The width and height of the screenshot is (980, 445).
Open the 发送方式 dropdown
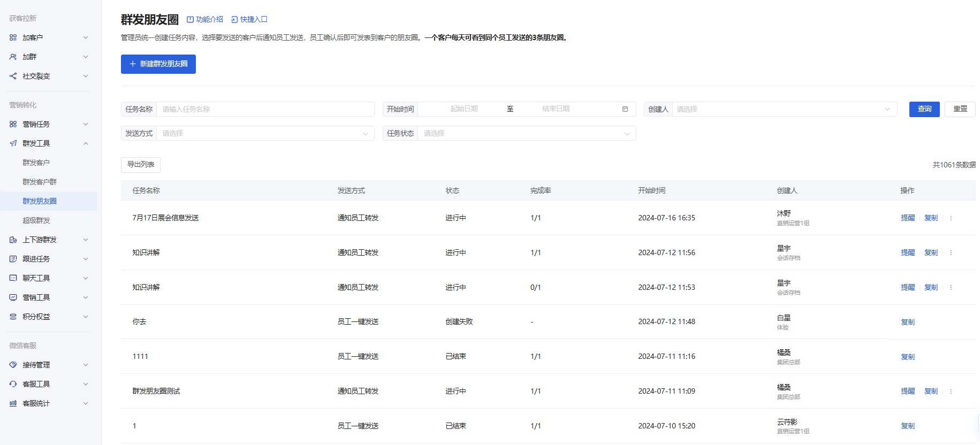pos(265,133)
